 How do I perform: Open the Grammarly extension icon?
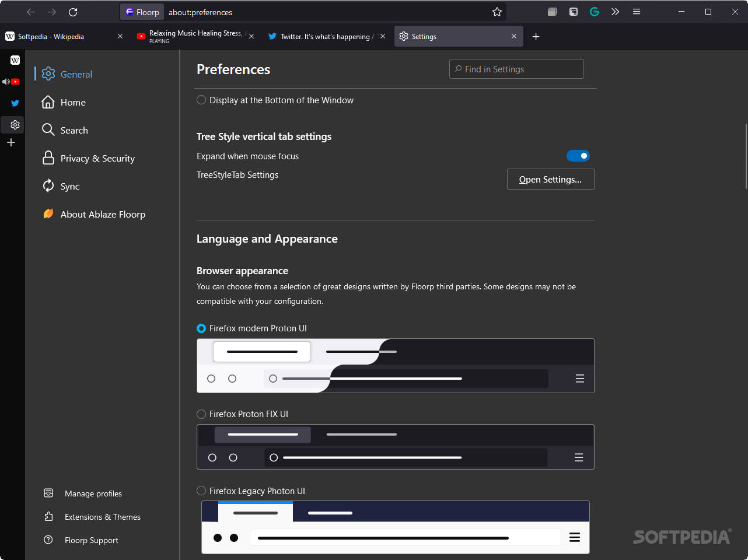tap(595, 12)
